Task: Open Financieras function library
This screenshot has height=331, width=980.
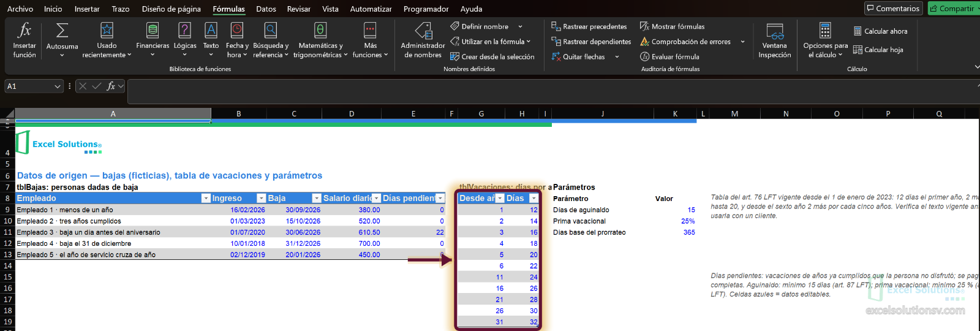Action: 153,40
